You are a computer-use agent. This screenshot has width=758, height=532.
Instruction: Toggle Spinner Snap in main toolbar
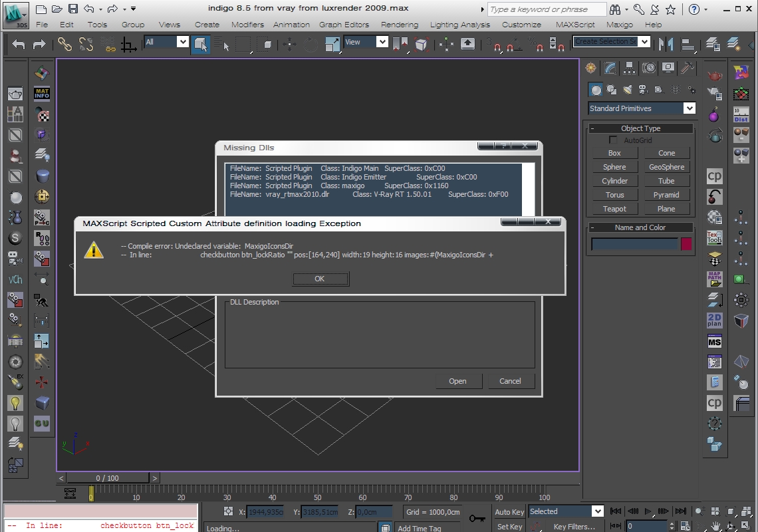(557, 45)
